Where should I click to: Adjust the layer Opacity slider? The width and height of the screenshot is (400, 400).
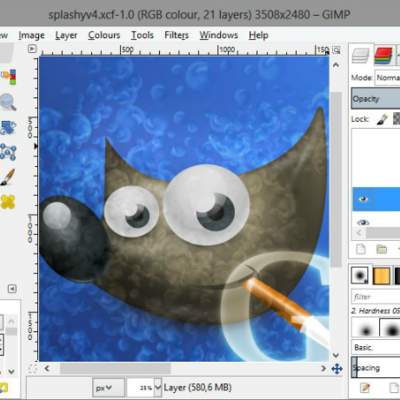[x=376, y=99]
